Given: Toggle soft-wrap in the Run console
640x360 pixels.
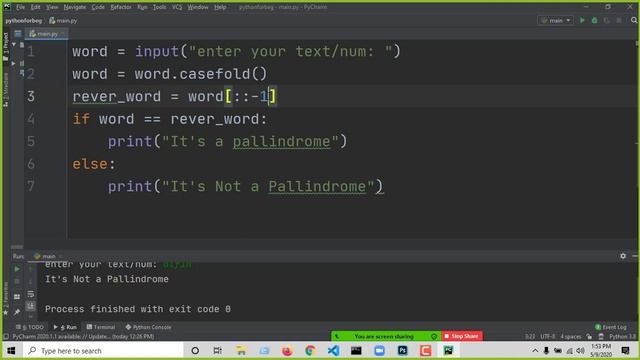Looking at the screenshot, I should point(31,294).
